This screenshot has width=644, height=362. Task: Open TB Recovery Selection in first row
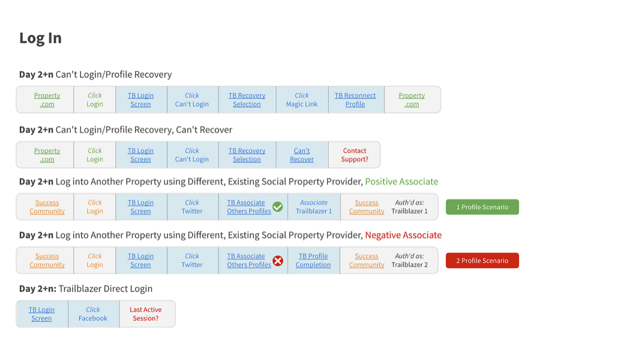[x=246, y=100]
